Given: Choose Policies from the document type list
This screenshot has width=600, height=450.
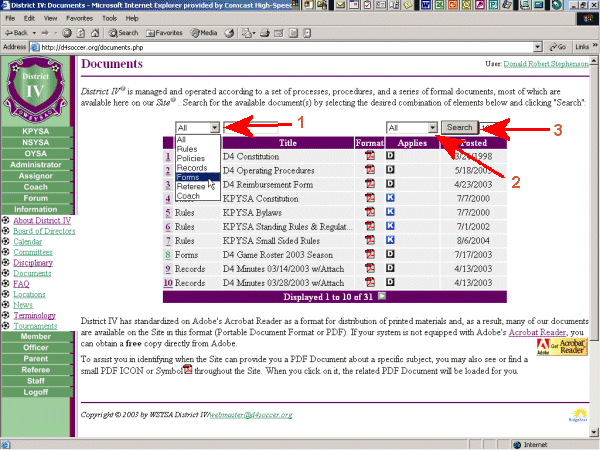Looking at the screenshot, I should tap(190, 158).
